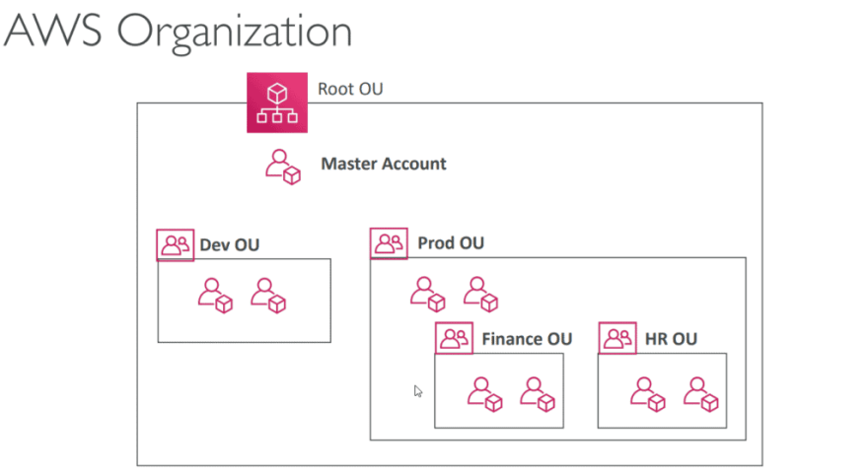Click the Dev OU label
Viewport: 868px width, 474px height.
[230, 245]
